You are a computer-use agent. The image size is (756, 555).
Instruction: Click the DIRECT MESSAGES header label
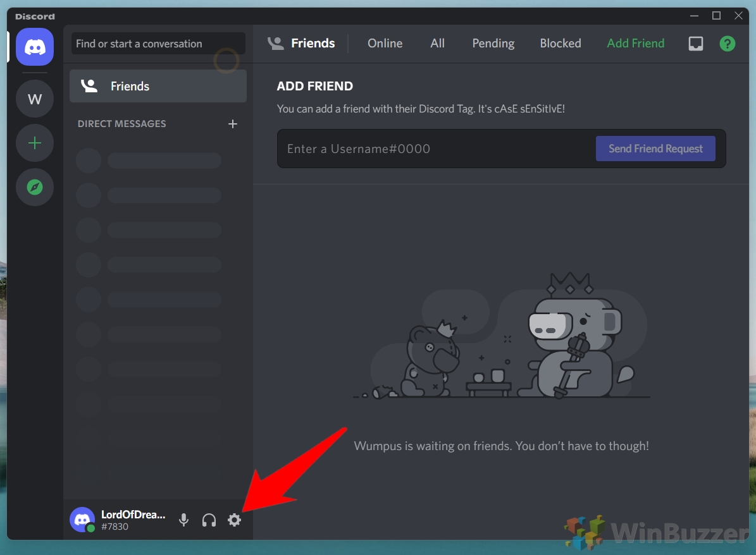coord(122,124)
